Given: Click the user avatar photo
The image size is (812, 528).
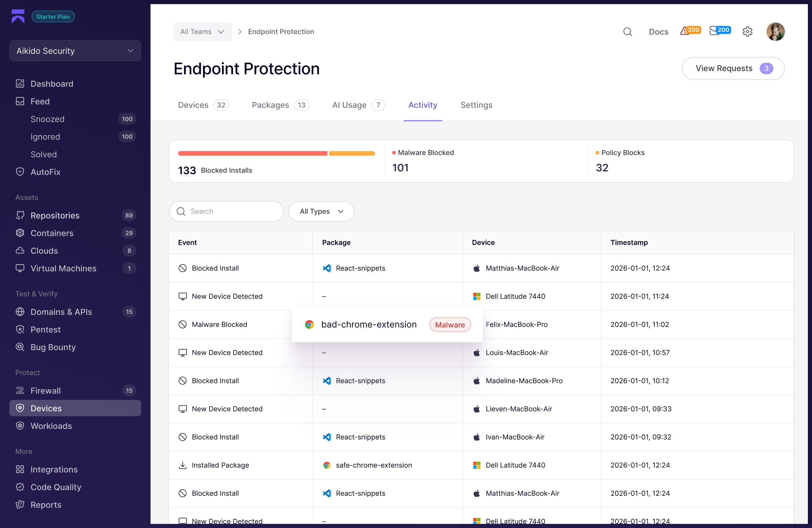Looking at the screenshot, I should [x=775, y=32].
